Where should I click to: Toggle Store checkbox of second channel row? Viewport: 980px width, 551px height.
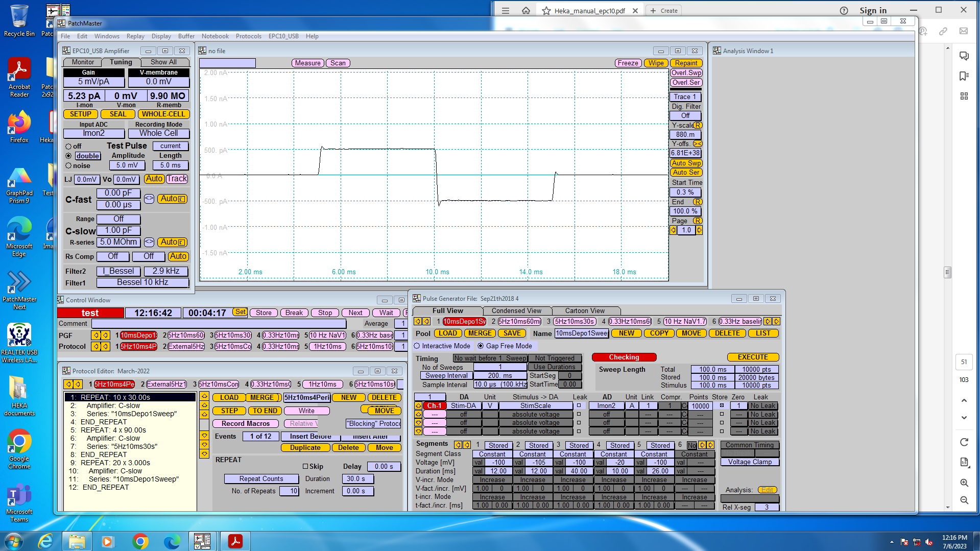(x=722, y=415)
